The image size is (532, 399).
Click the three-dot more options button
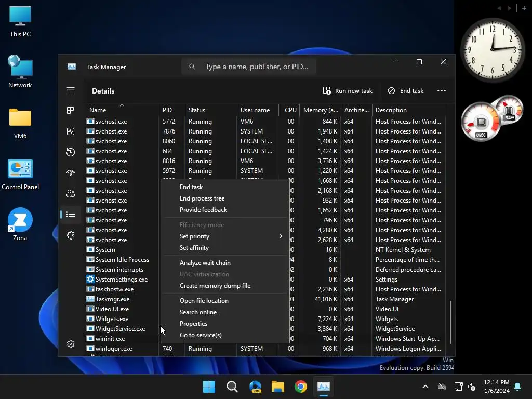coord(442,90)
